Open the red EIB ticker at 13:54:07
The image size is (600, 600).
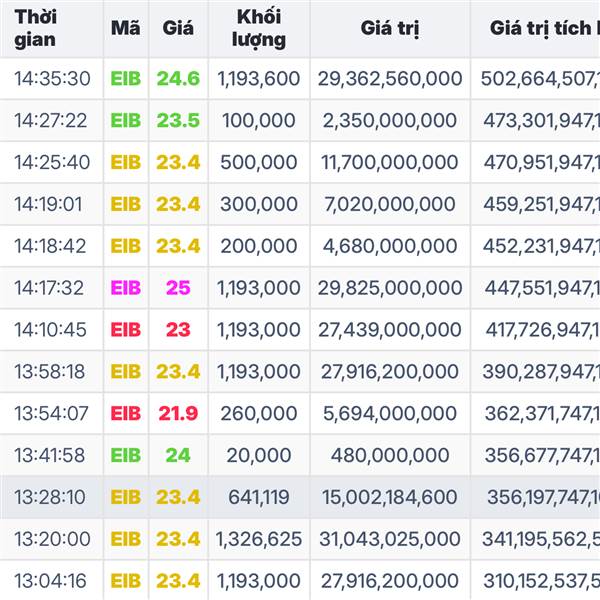126,413
